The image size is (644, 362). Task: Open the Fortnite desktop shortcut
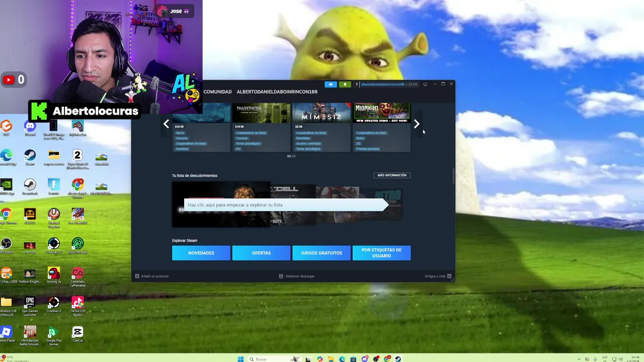53,187
